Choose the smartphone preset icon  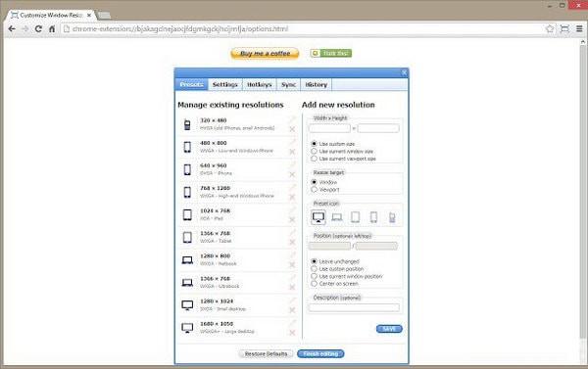point(373,217)
